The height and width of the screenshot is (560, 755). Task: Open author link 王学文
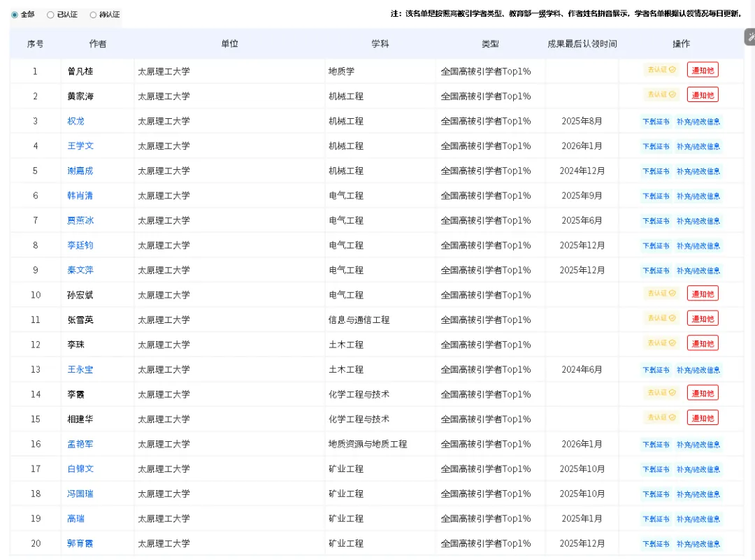click(80, 146)
